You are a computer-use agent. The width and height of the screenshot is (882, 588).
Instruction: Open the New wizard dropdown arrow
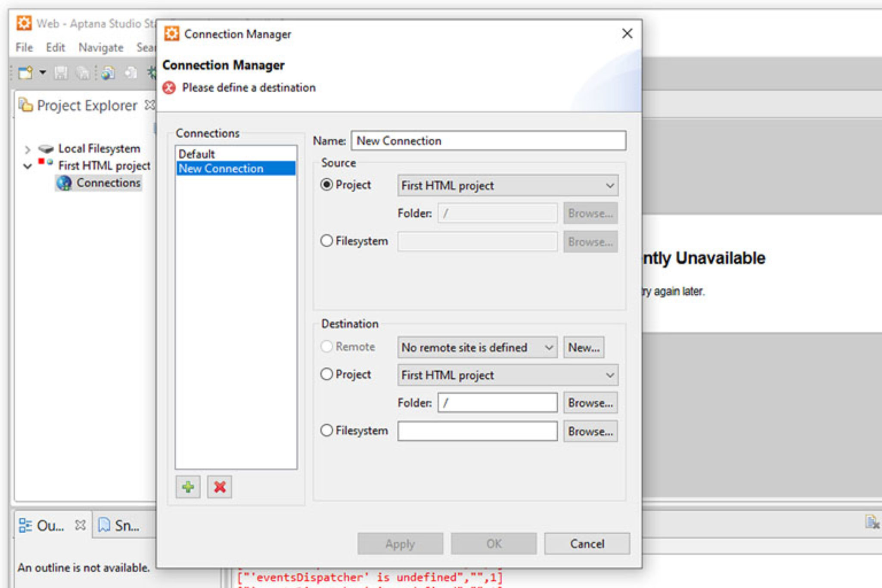(x=43, y=72)
